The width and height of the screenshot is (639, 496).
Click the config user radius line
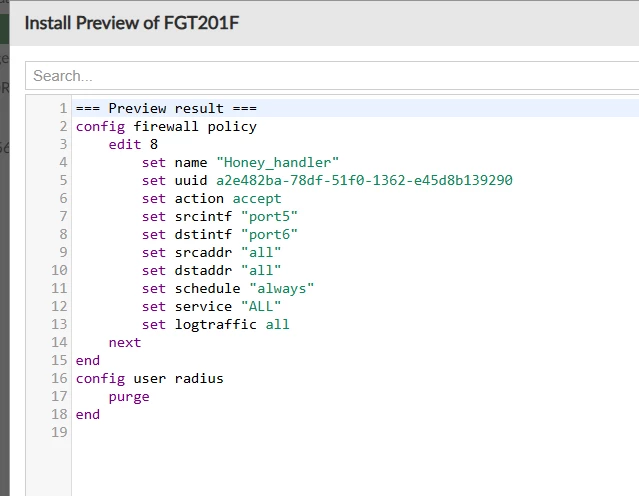150,379
